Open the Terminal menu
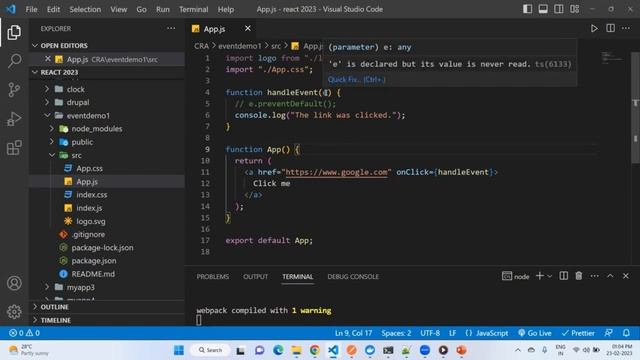Image resolution: width=640 pixels, height=360 pixels. [x=193, y=9]
